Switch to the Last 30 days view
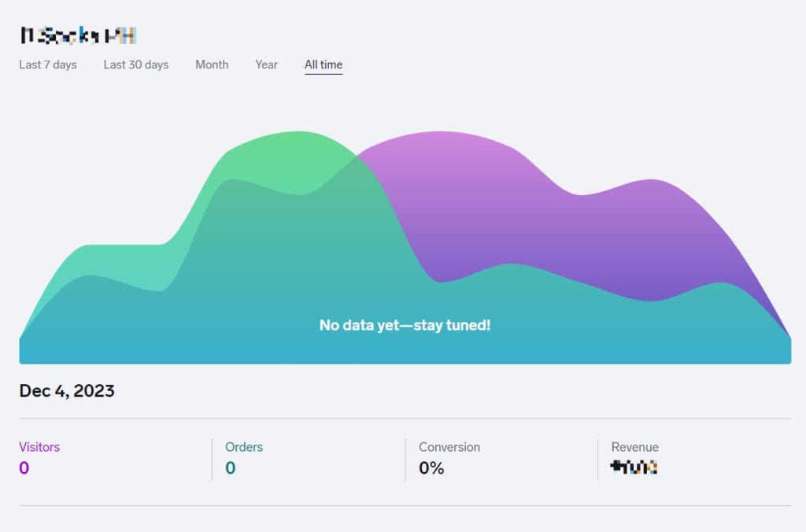This screenshot has width=806, height=532. click(x=135, y=65)
